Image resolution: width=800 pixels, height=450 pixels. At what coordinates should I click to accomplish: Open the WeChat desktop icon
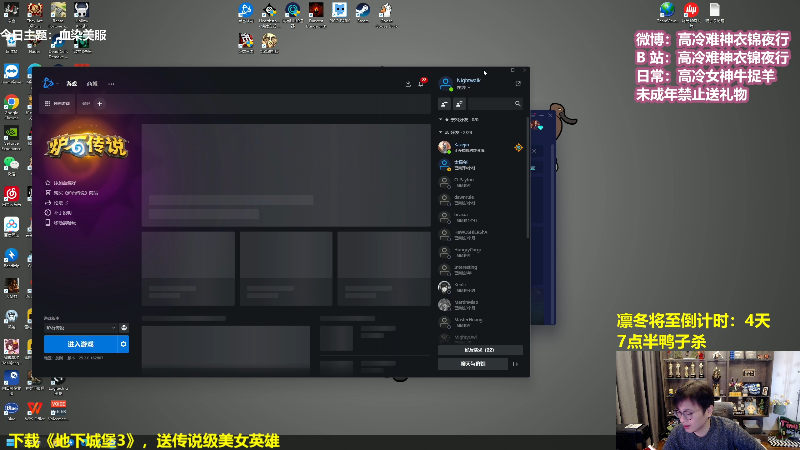(x=11, y=165)
